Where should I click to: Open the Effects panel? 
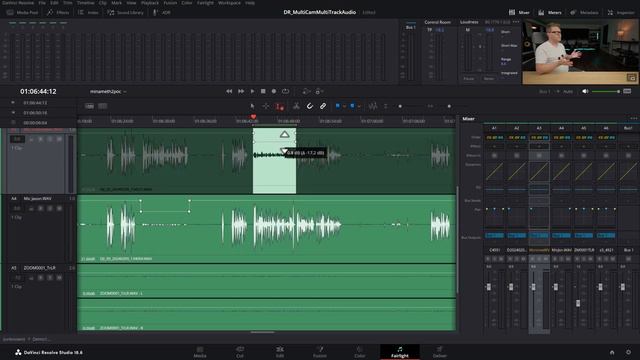click(58, 13)
